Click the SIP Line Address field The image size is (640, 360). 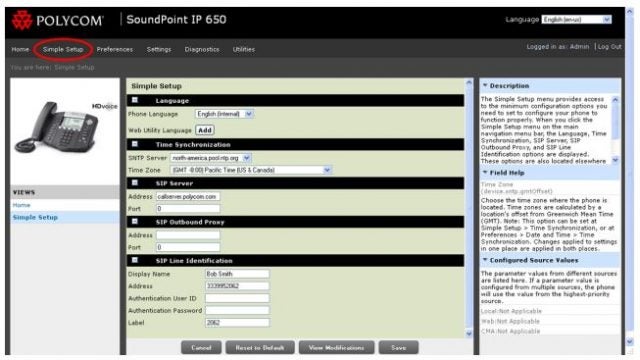pos(237,286)
